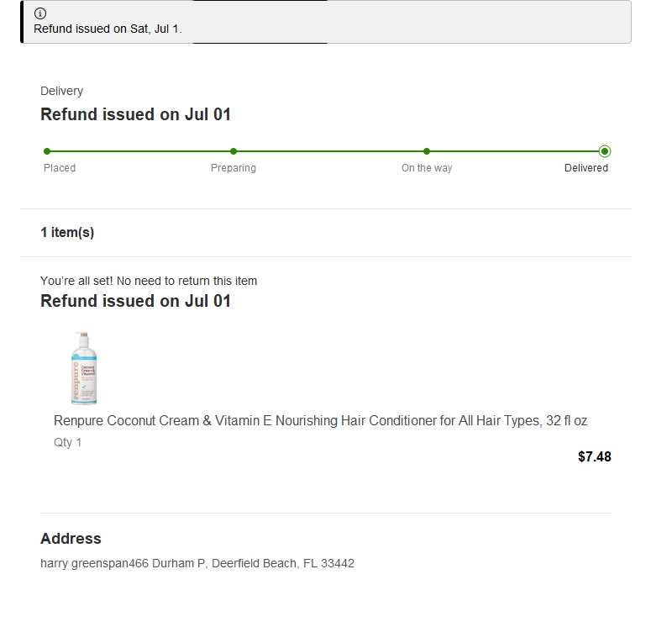The height and width of the screenshot is (627, 672).
Task: Click the On the way step dot
Action: (x=427, y=151)
